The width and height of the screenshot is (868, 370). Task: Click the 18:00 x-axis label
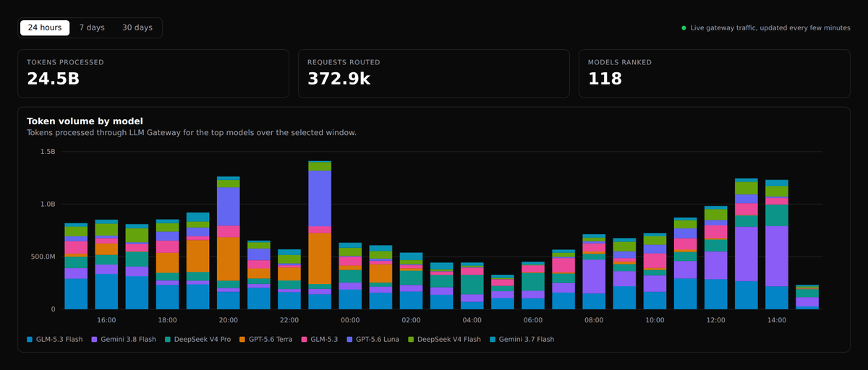click(x=167, y=320)
